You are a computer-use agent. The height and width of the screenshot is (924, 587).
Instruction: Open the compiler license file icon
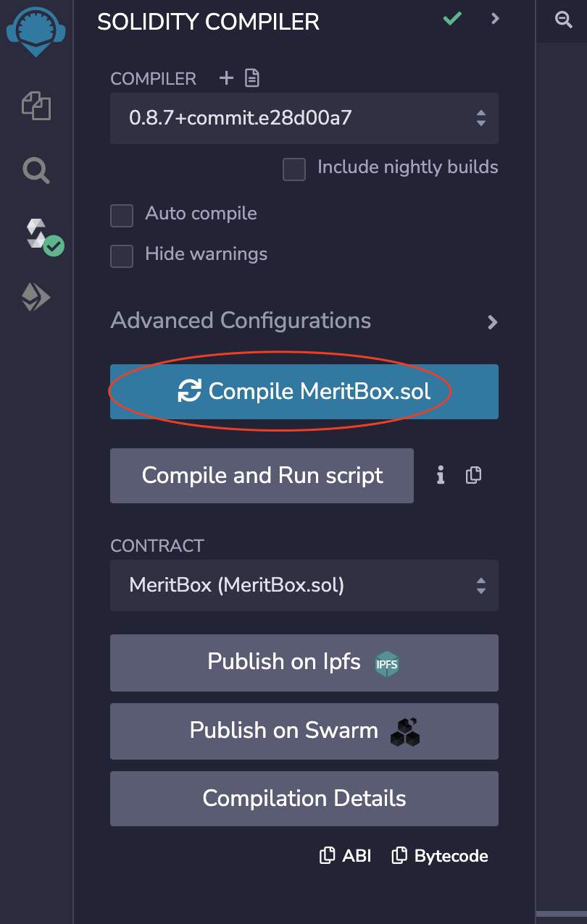point(252,78)
